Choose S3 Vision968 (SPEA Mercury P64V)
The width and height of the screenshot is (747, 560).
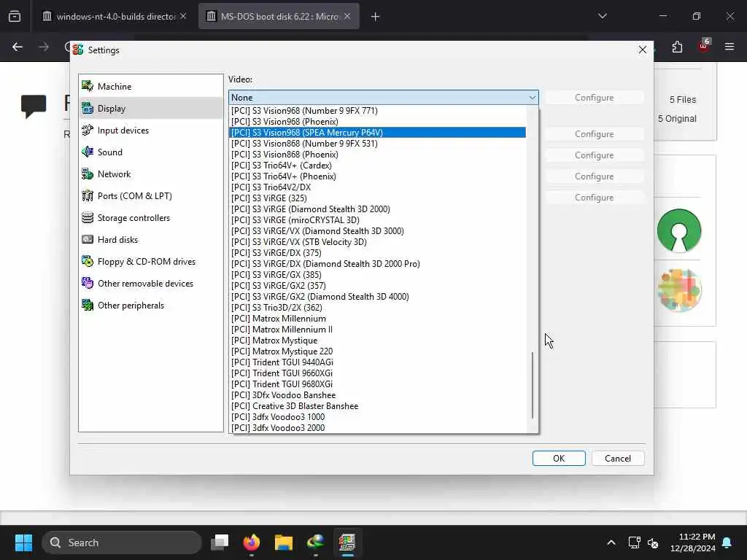377,133
